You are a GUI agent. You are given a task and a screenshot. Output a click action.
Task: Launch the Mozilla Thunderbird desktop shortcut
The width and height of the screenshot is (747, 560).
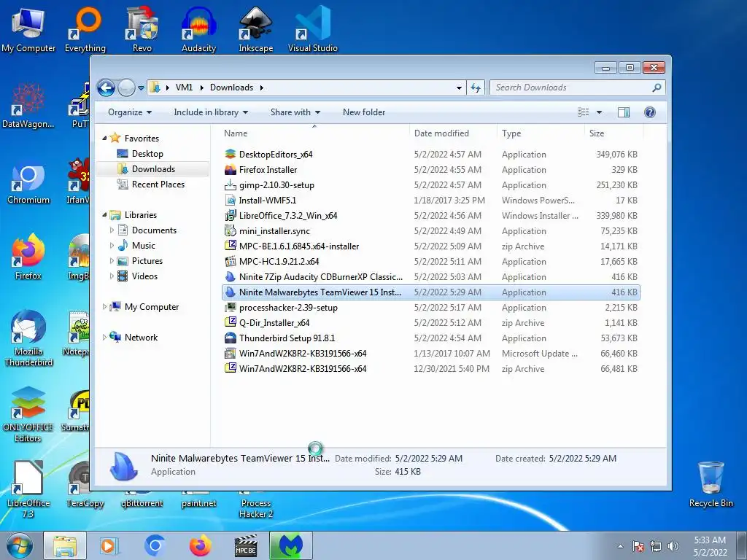click(x=28, y=338)
